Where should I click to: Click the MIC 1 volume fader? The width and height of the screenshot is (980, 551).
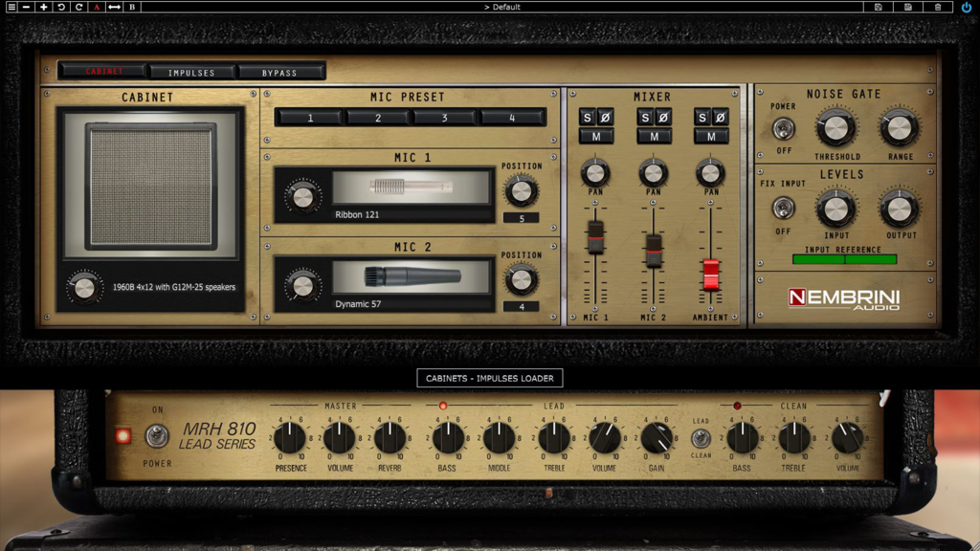pyautogui.click(x=595, y=237)
